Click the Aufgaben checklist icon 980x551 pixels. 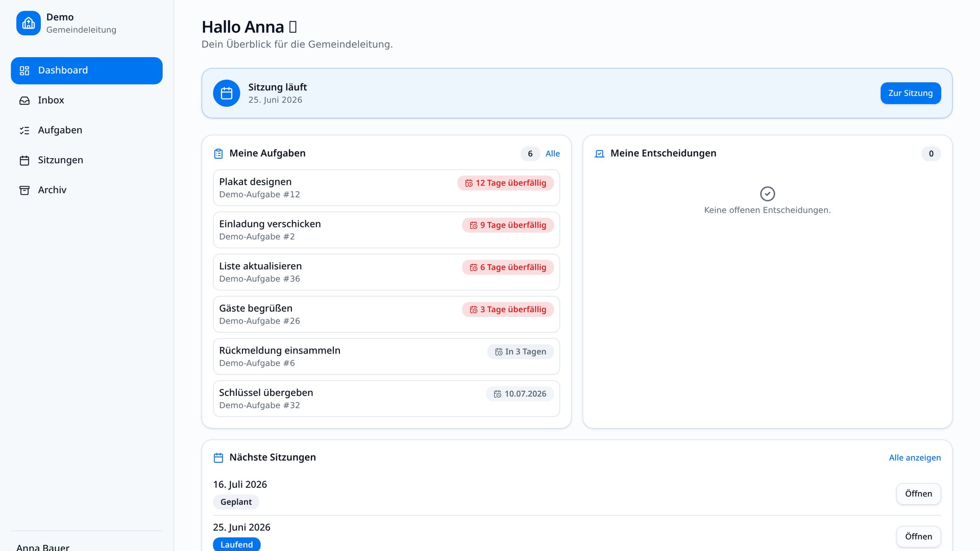pyautogui.click(x=24, y=131)
